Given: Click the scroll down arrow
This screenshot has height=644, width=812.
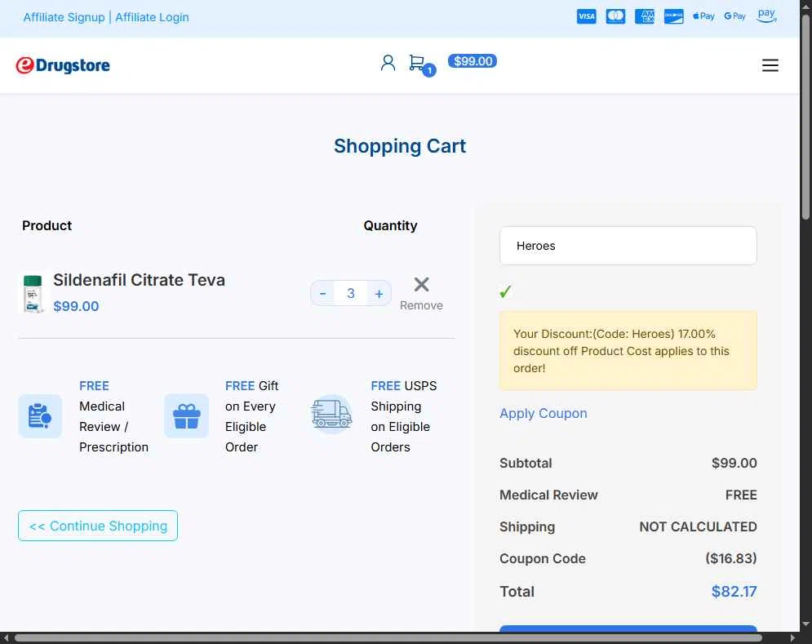Looking at the screenshot, I should click(805, 624).
